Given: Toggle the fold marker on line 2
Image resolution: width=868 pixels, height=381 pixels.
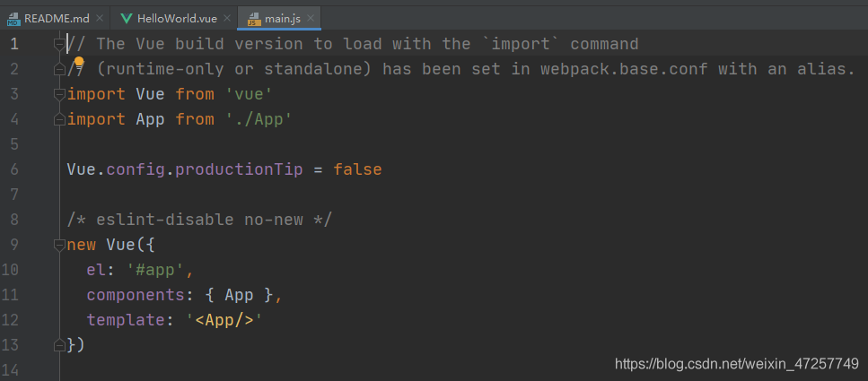Looking at the screenshot, I should tap(59, 69).
